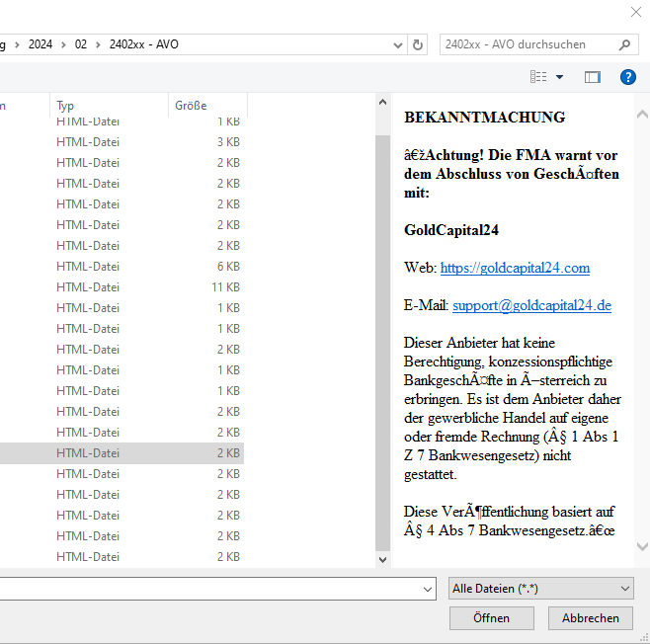Viewport: 650px width, 644px height.
Task: Expand the file name combo box arrow
Action: [x=428, y=589]
